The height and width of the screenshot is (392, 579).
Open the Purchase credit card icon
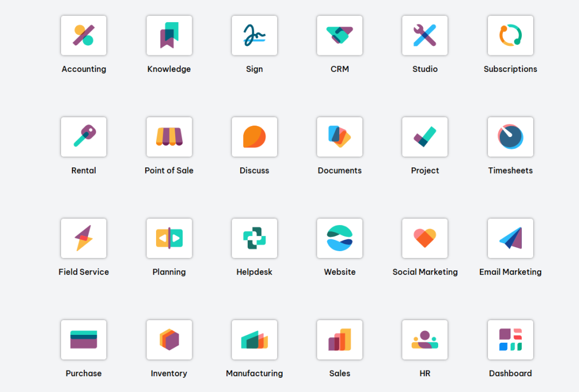click(84, 340)
